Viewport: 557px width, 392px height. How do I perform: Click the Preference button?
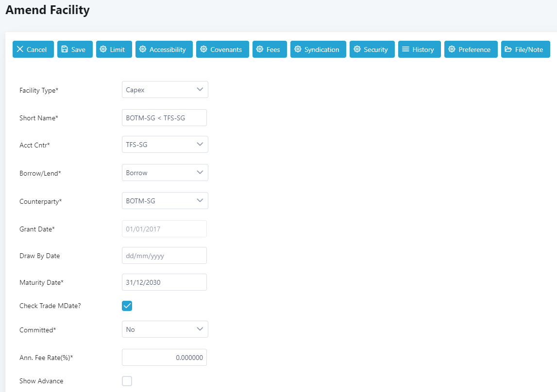471,49
